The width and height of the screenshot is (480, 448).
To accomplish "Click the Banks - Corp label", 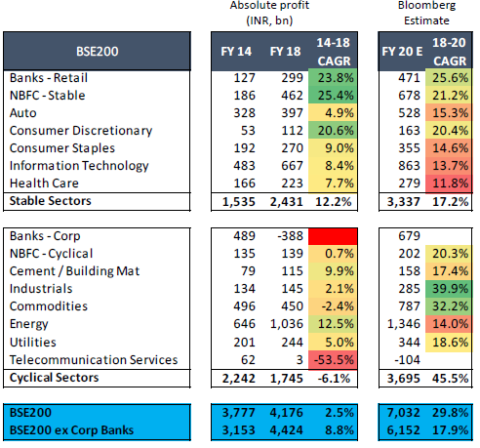I will (45, 236).
